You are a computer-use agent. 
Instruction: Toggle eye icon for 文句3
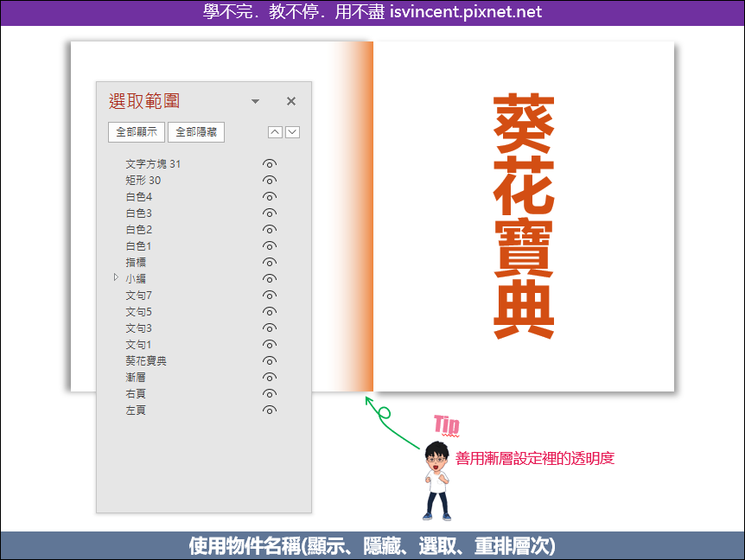pos(270,328)
